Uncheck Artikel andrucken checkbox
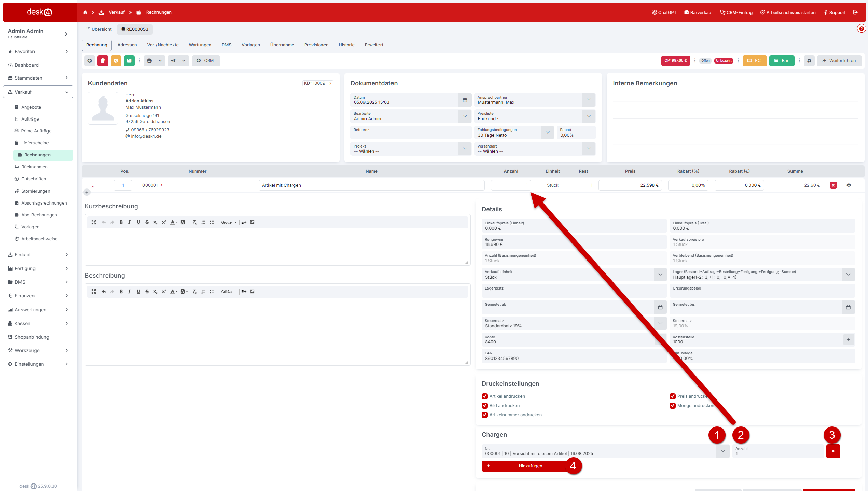The width and height of the screenshot is (868, 491). (485, 396)
